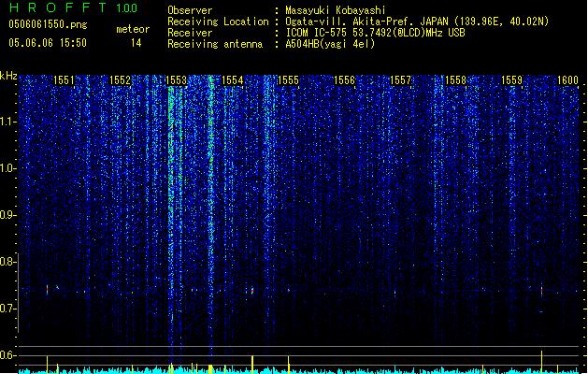
Task: Click the 1556 time marker
Action: [344, 80]
